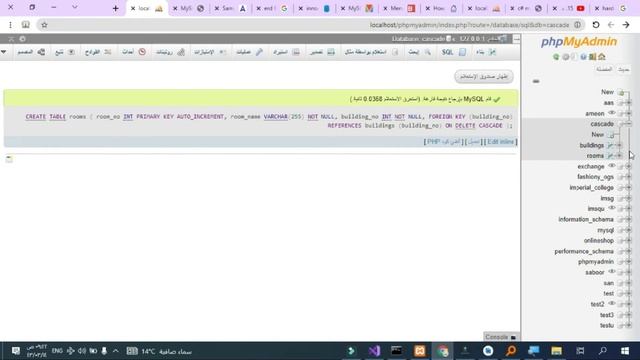Click the new database icon beside top New
This screenshot has height=360, width=640.
[621, 92]
